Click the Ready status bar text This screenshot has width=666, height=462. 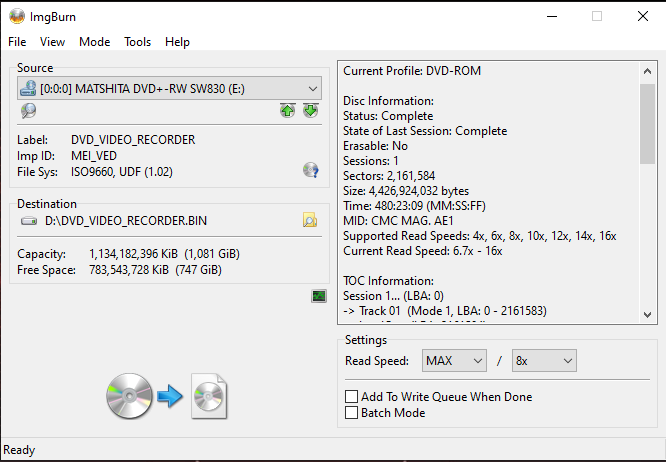click(19, 450)
